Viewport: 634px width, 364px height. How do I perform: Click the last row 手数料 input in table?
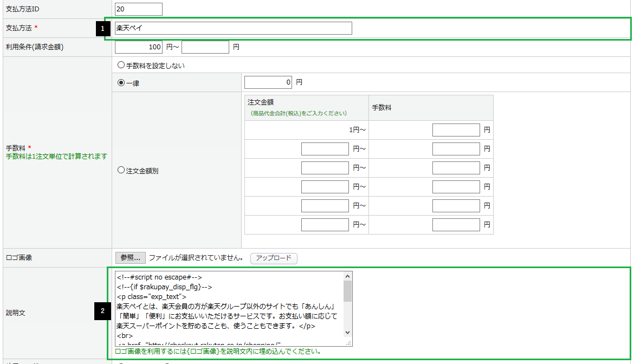[x=456, y=224]
